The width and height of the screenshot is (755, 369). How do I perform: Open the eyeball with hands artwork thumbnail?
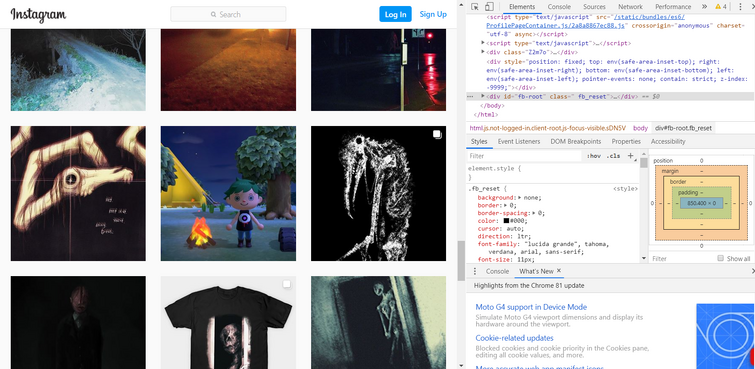click(x=78, y=194)
